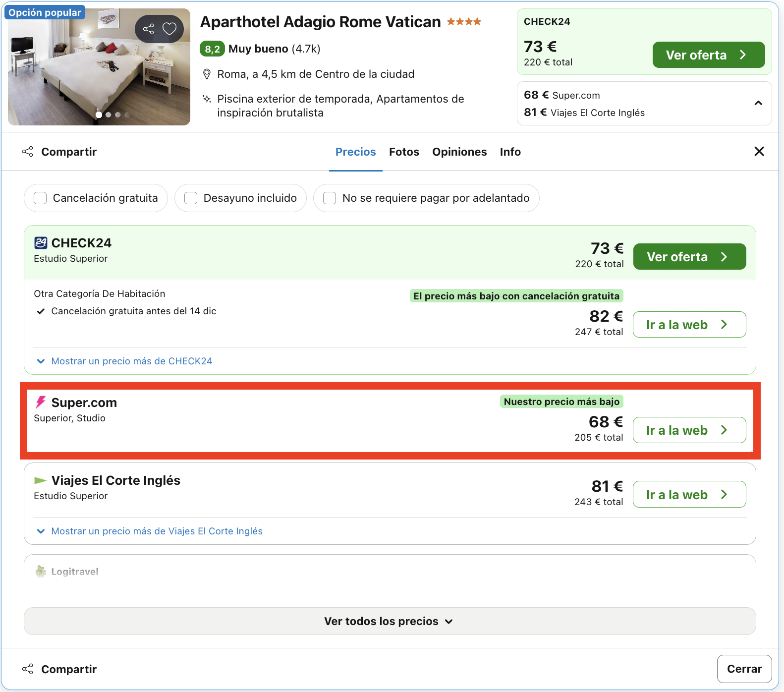Image resolution: width=784 pixels, height=692 pixels.
Task: Click Ver oferta in top CHECK24 card
Action: pyautogui.click(x=709, y=55)
